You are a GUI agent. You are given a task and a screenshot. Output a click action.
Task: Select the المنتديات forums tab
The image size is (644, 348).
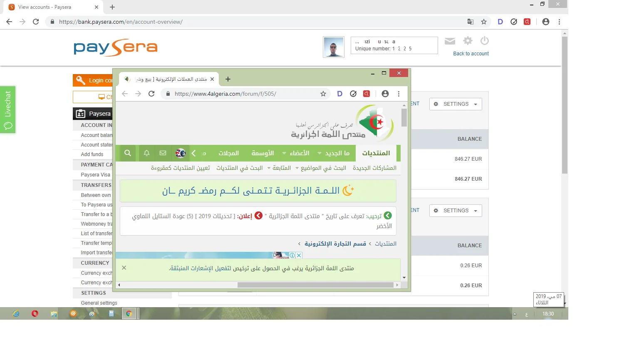pos(376,153)
